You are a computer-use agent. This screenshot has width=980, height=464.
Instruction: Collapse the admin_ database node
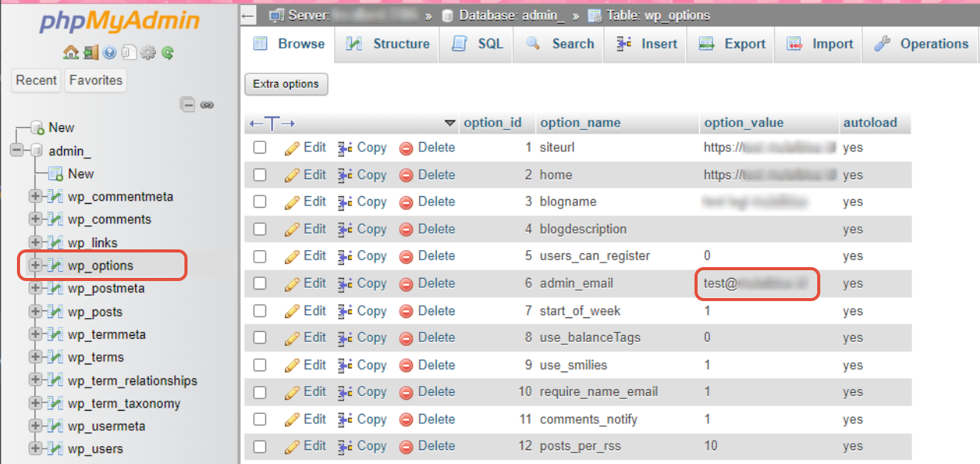16,151
